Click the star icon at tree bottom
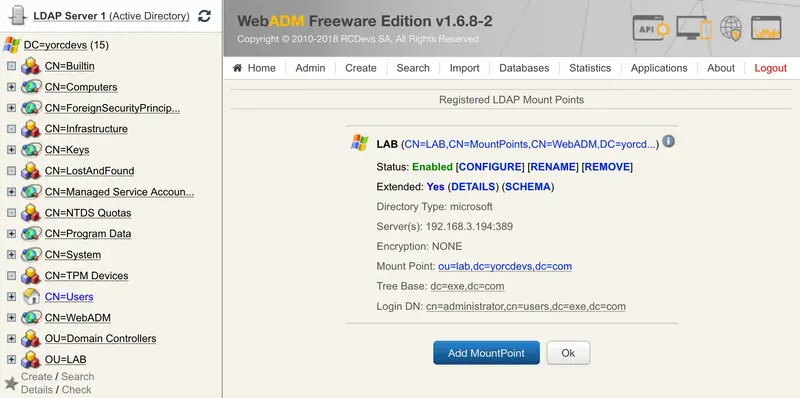The width and height of the screenshot is (800, 398). tap(11, 383)
